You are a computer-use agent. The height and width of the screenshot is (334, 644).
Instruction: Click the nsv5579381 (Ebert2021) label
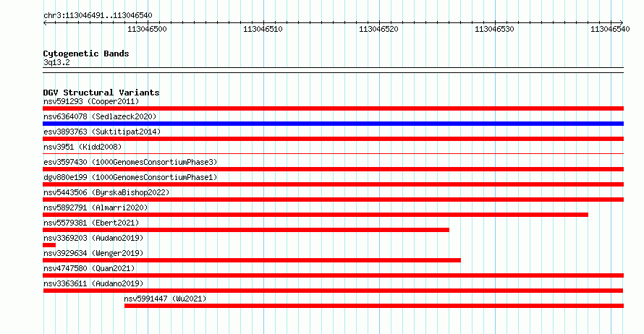[91, 223]
